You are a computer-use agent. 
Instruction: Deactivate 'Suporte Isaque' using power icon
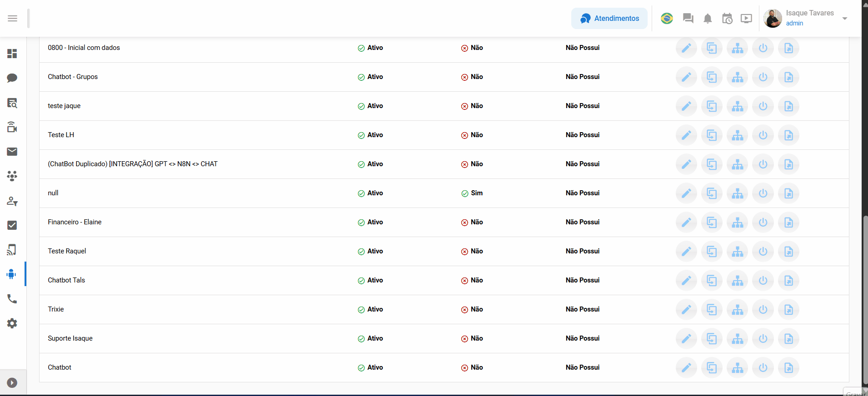click(763, 339)
